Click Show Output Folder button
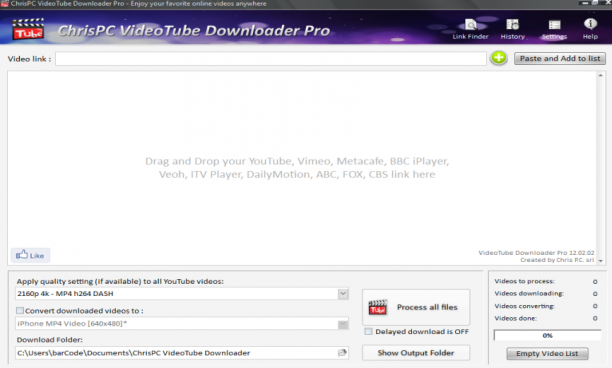 pyautogui.click(x=416, y=353)
